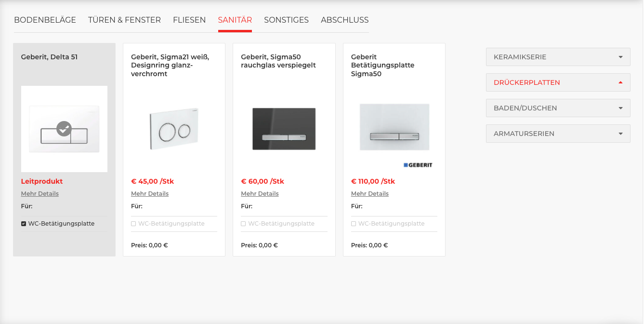
Task: Open Mehr Details for the €45,00 Sigma21
Action: coord(150,194)
